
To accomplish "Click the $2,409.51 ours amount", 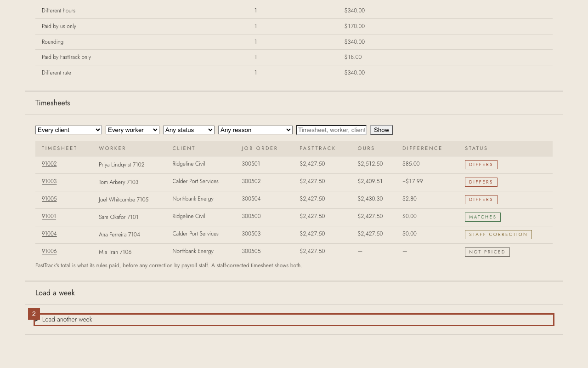I will [x=370, y=181].
